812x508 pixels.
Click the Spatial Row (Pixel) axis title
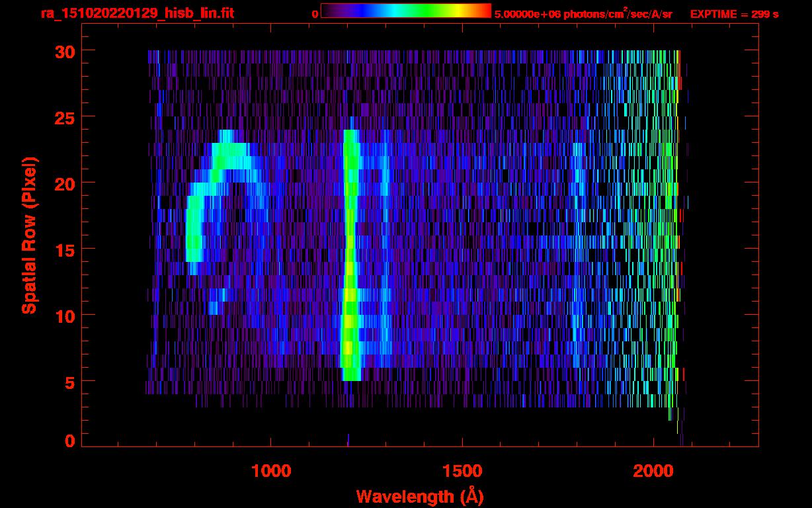pyautogui.click(x=28, y=235)
